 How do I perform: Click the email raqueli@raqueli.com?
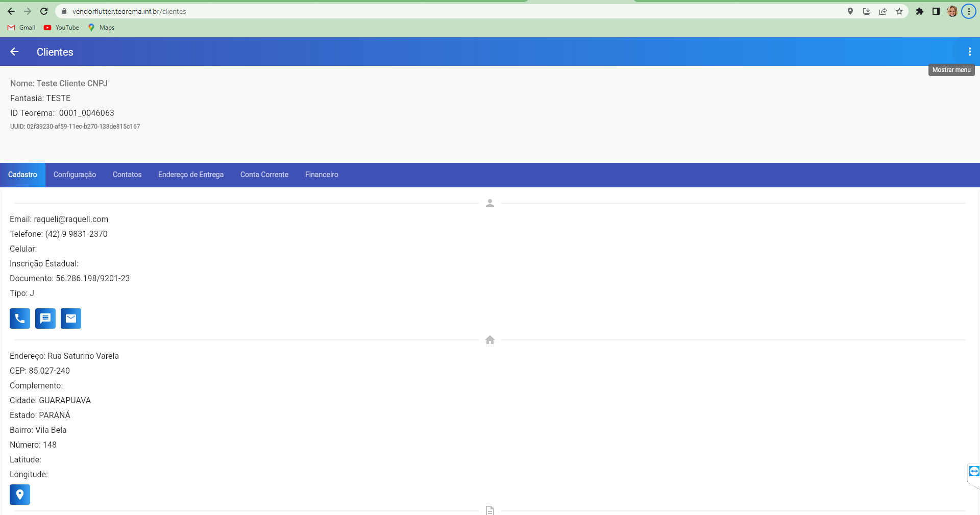pyautogui.click(x=71, y=219)
